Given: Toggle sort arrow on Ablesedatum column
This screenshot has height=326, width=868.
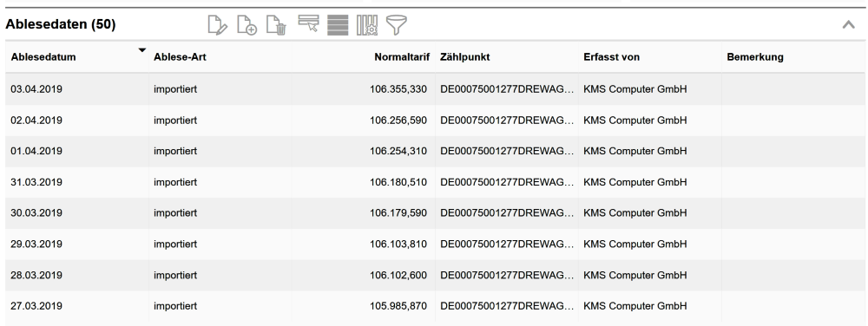Looking at the screenshot, I should [x=142, y=50].
